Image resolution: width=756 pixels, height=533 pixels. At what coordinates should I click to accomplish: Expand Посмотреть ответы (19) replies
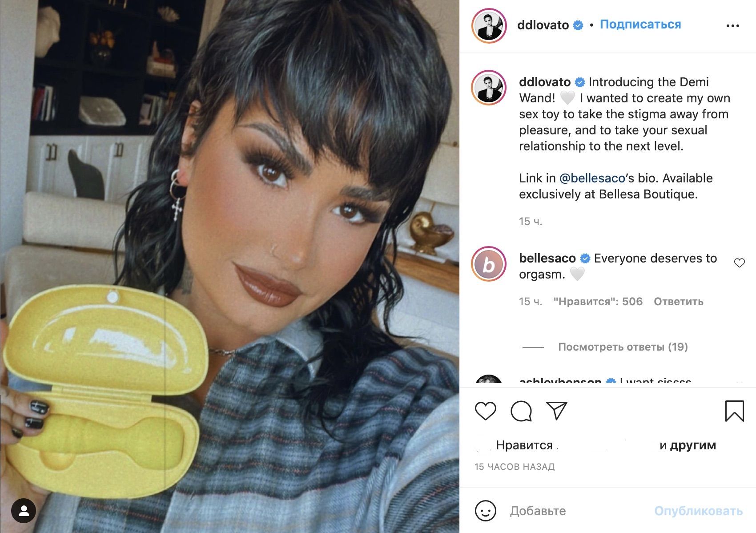pyautogui.click(x=623, y=347)
